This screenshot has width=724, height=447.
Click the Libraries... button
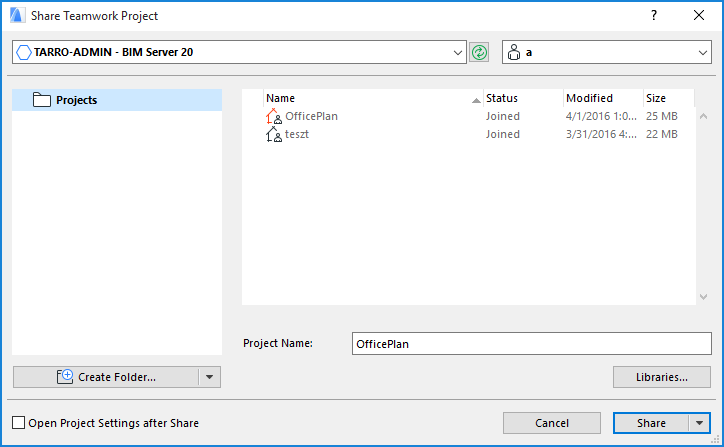[661, 377]
